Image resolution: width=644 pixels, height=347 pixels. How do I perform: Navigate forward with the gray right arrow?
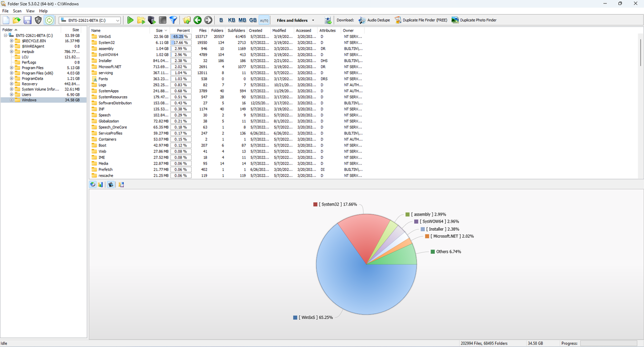(208, 20)
